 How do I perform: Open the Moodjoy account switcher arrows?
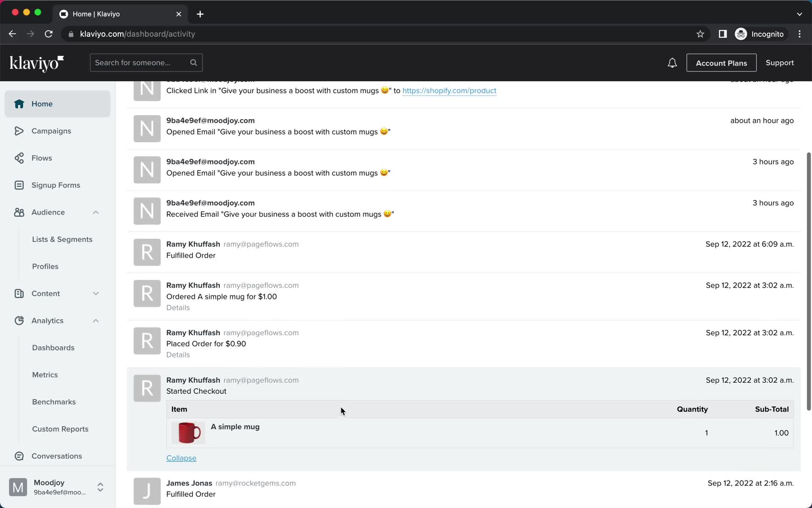tap(100, 487)
